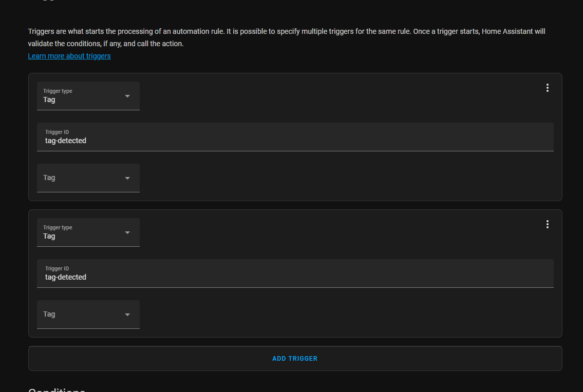Click the dropdown arrow in first Trigger type field
Screen dimensions: 583x392
(127, 95)
